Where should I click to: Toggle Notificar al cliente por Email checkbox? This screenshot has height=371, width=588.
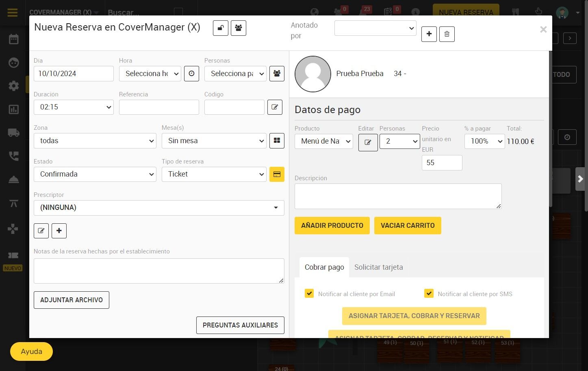click(x=309, y=293)
